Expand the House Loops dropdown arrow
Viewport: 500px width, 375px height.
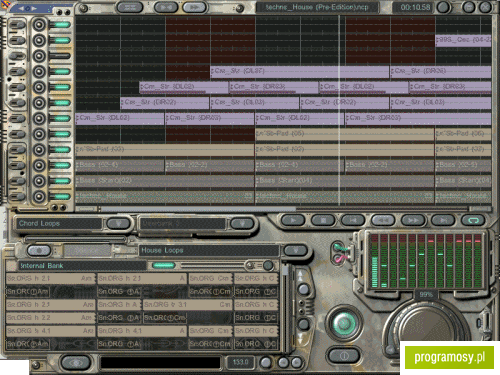coord(295,250)
